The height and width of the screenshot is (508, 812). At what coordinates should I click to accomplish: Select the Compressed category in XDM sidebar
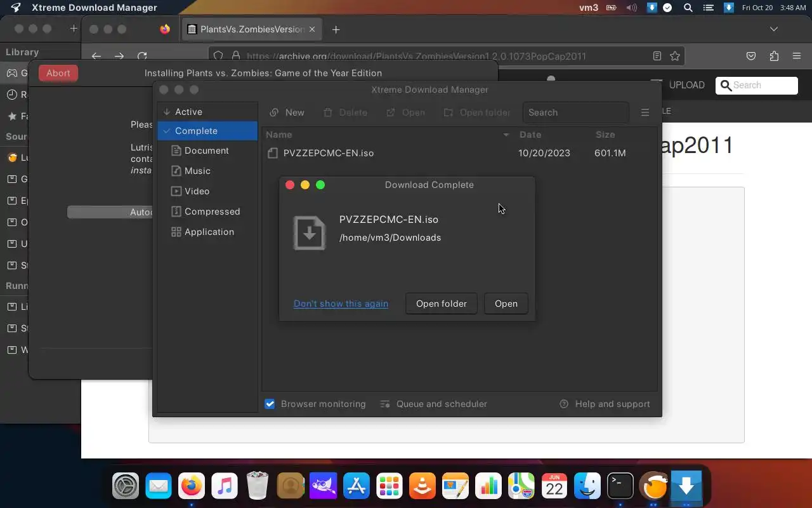point(207,211)
